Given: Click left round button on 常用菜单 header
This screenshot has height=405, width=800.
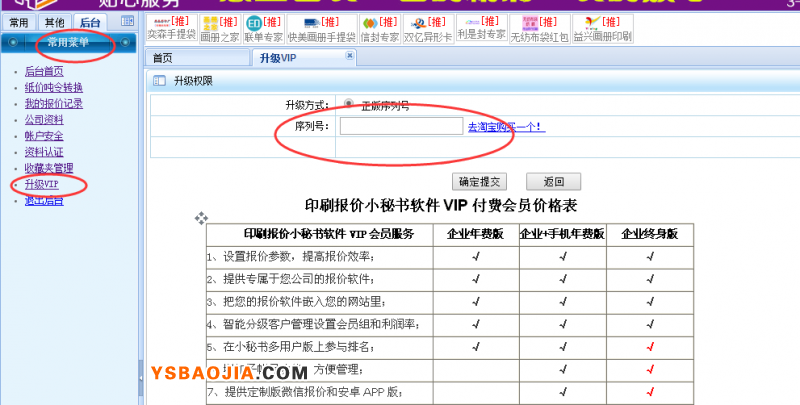Looking at the screenshot, I should click(14, 42).
